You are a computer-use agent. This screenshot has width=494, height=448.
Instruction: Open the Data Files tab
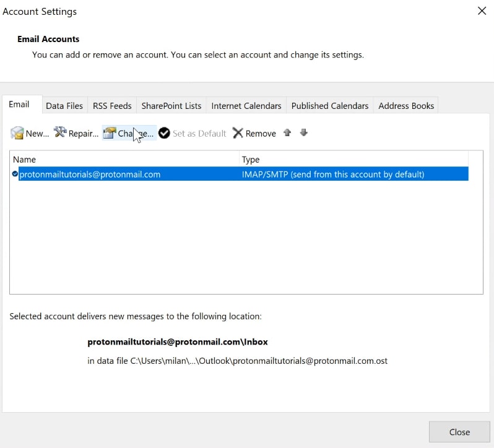click(x=64, y=106)
